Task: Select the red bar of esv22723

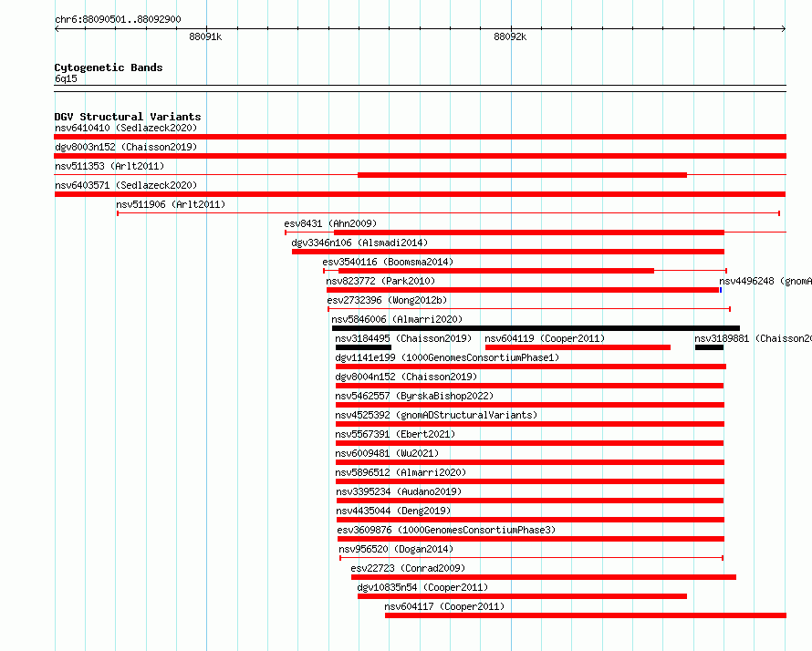Action: click(x=544, y=577)
